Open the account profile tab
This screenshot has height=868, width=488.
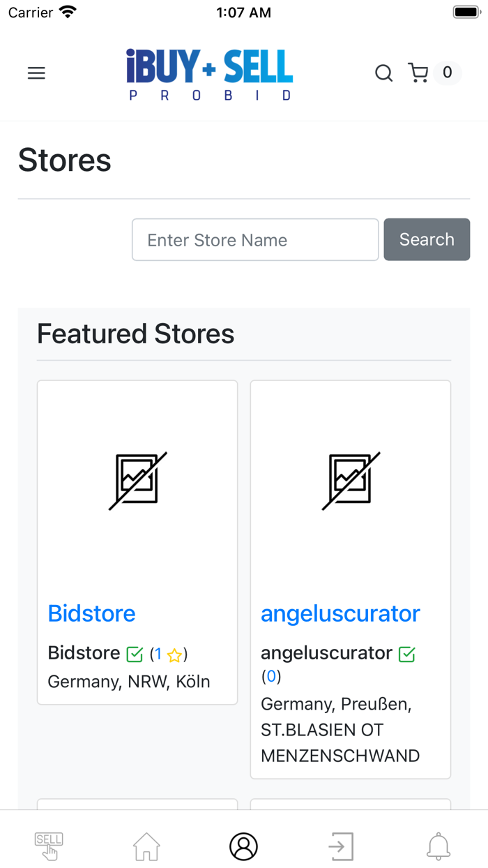tap(244, 846)
